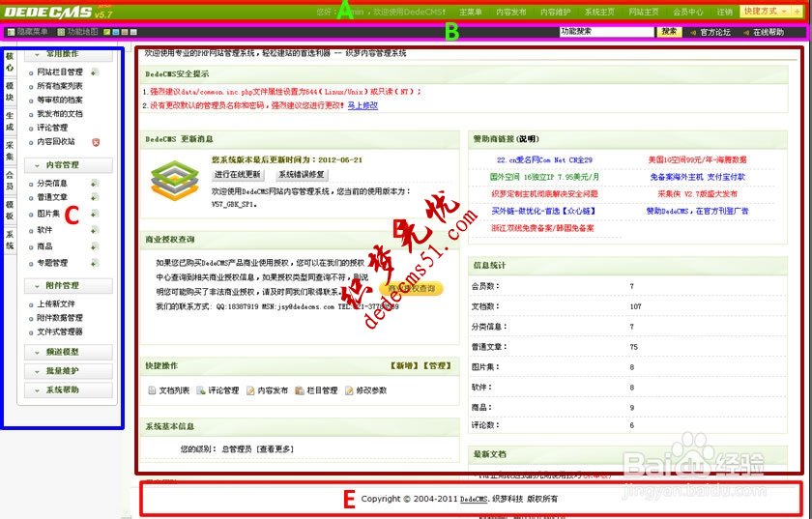Collapse the 附件管理 menu section
The image size is (812, 519).
[x=69, y=285]
